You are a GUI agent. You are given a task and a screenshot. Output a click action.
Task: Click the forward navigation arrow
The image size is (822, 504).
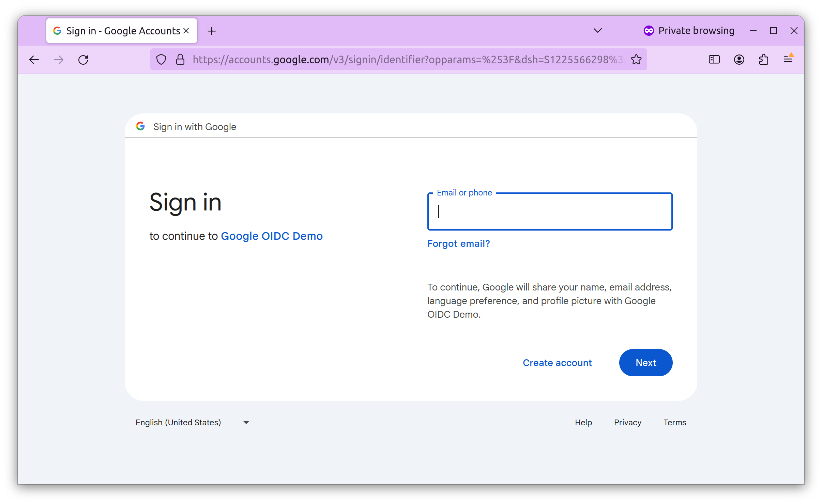pos(59,60)
